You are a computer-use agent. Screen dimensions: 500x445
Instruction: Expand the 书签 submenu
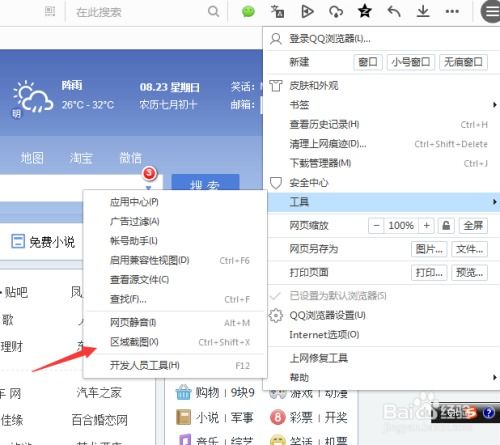(x=383, y=105)
